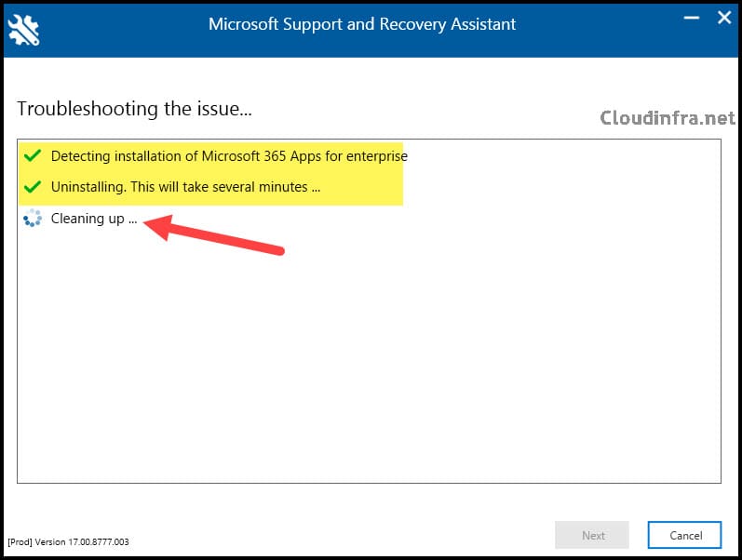This screenshot has height=560, width=742.
Task: Click the Prod Version 17.00.8777.003 label
Action: coord(68,542)
